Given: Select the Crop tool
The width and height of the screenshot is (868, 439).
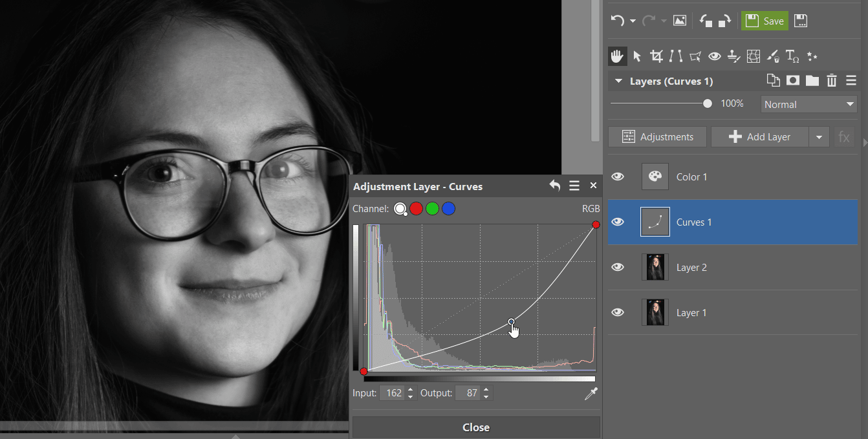Looking at the screenshot, I should (656, 57).
